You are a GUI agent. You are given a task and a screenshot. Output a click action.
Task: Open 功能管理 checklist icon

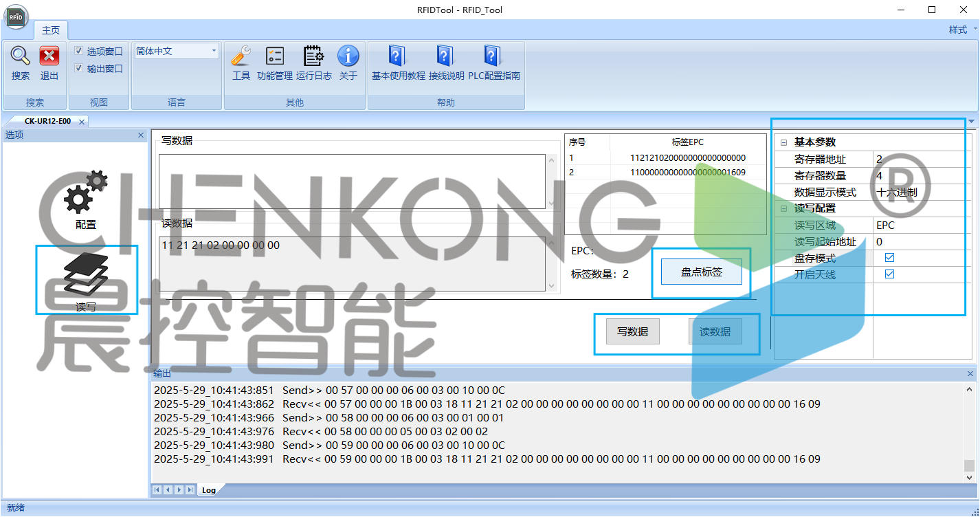pos(275,56)
